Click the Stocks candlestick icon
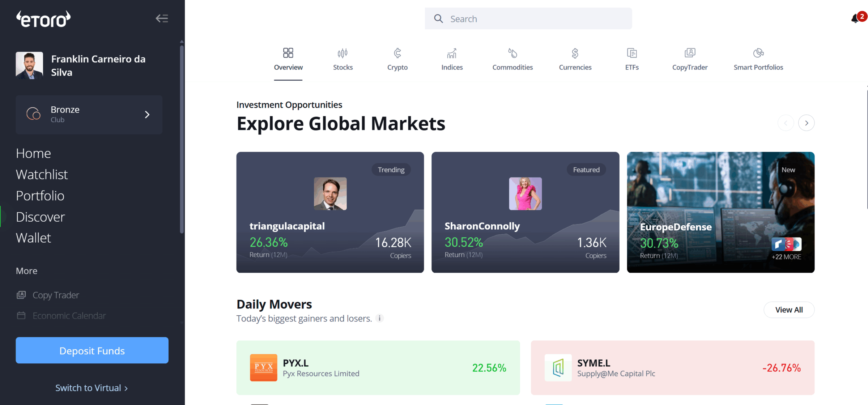The height and width of the screenshot is (405, 868). click(x=342, y=53)
